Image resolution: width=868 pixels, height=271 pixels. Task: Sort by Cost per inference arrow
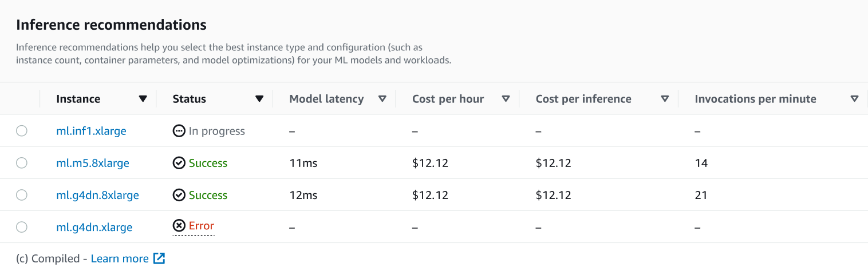[665, 99]
